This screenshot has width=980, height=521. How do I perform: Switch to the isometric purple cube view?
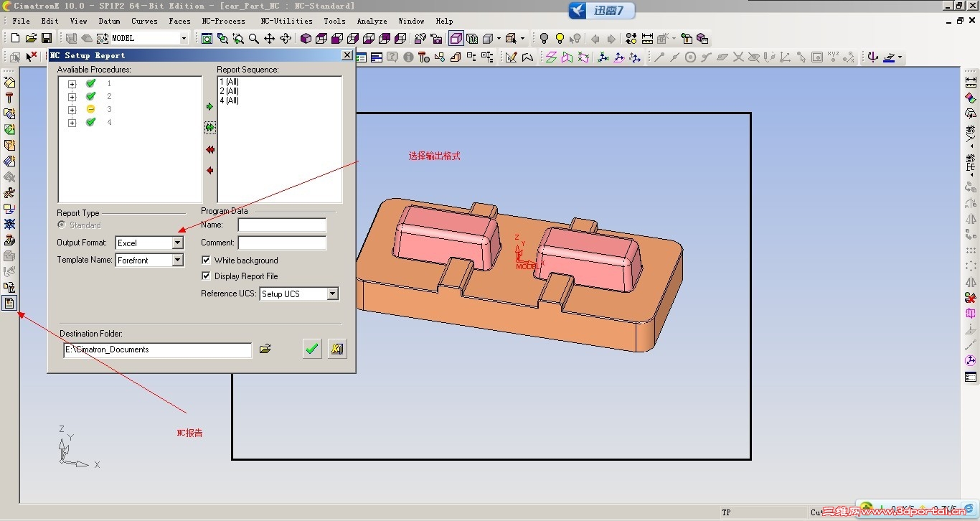click(306, 38)
